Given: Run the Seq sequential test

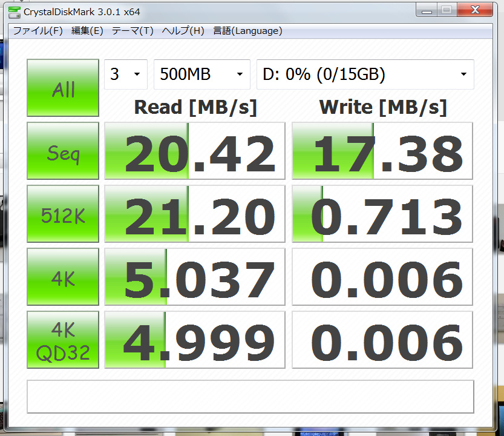Looking at the screenshot, I should tap(63, 151).
